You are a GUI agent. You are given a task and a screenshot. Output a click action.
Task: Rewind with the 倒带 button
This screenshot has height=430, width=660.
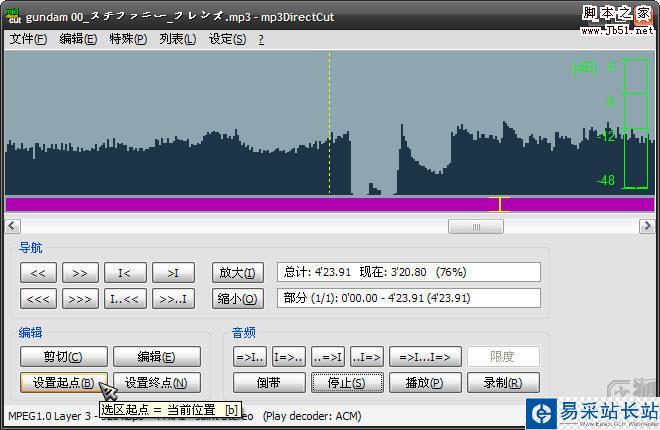click(x=269, y=382)
